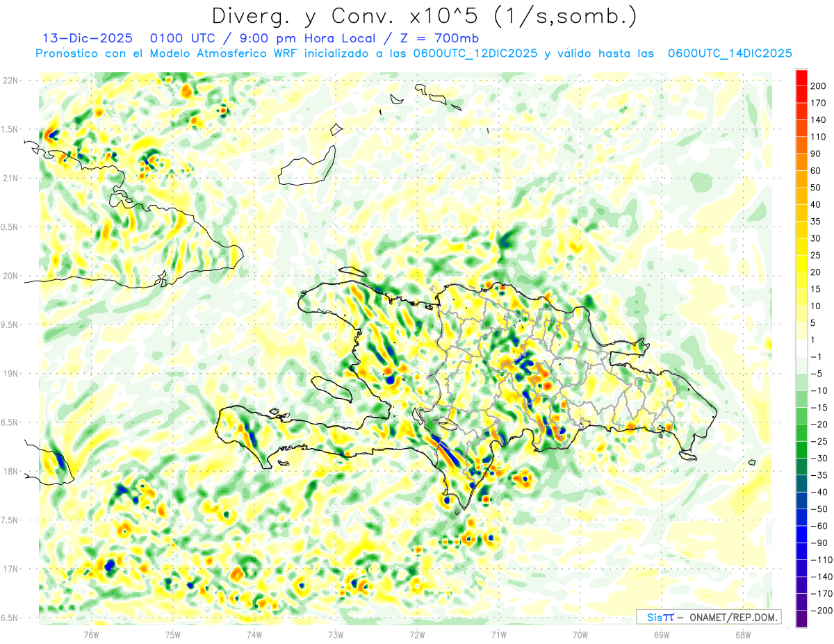
Task: Click the red top segment of the color scale
Action: tap(801, 77)
